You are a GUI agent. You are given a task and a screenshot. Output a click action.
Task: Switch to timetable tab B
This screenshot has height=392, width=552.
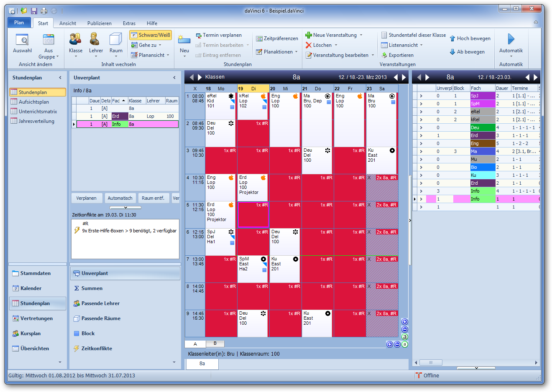click(x=215, y=344)
